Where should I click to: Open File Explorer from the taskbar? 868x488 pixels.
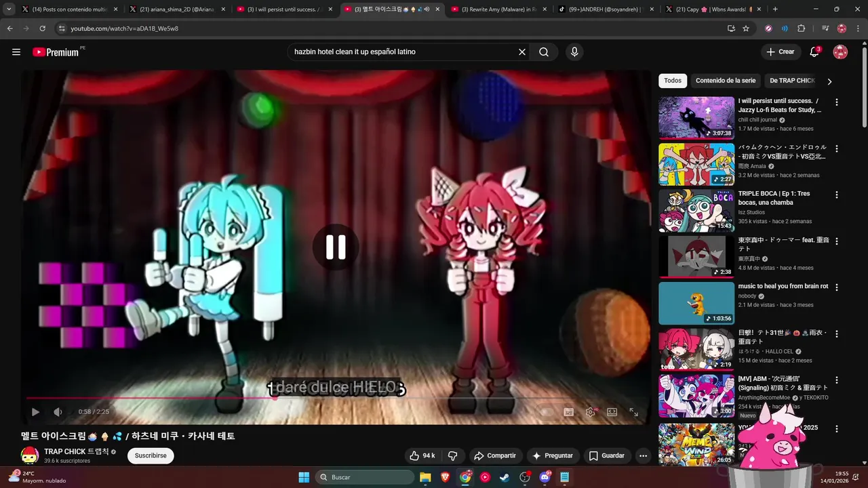click(425, 477)
